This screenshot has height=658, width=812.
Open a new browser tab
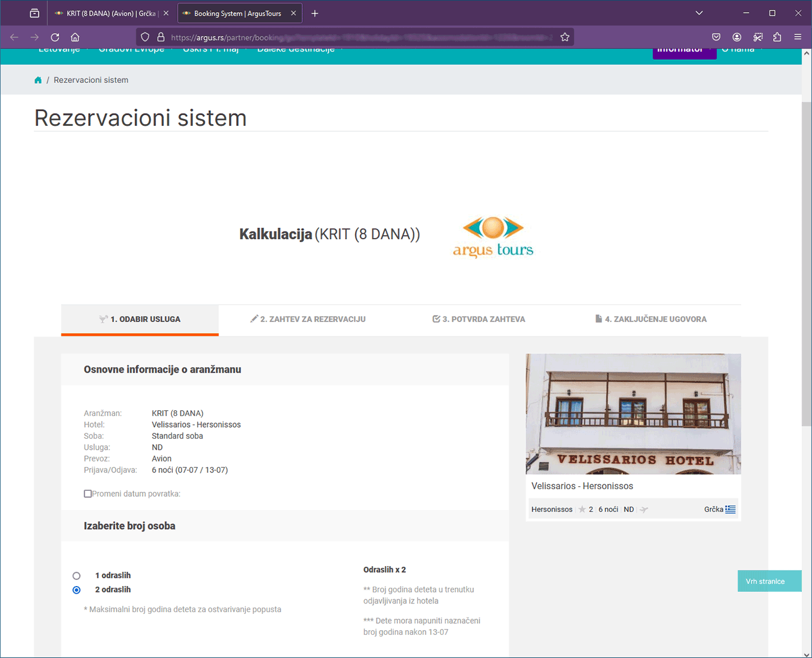(315, 13)
